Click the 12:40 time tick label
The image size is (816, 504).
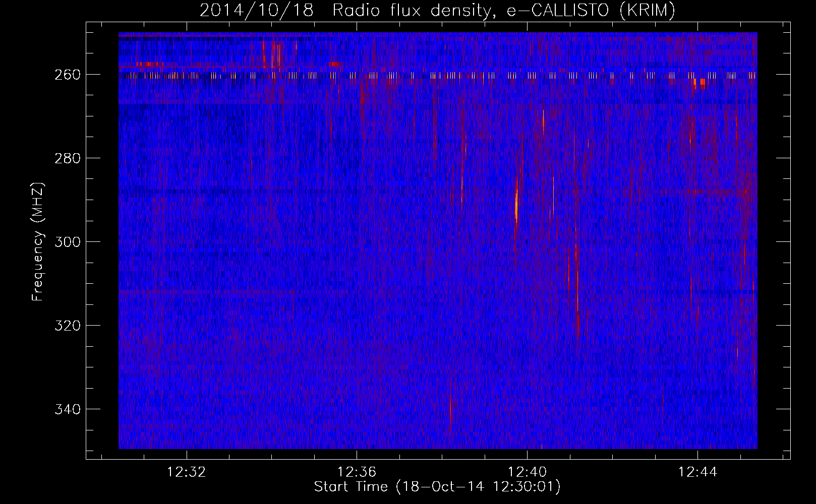[x=528, y=472]
